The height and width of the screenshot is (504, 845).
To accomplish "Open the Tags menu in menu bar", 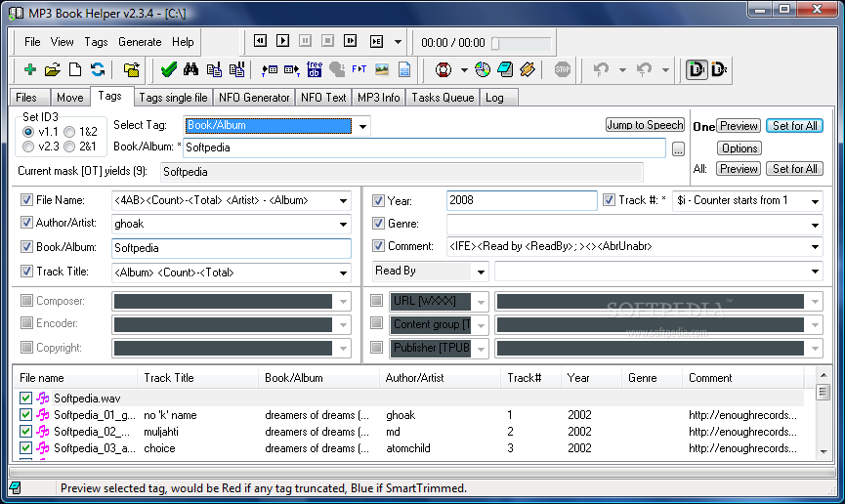I will (x=96, y=42).
